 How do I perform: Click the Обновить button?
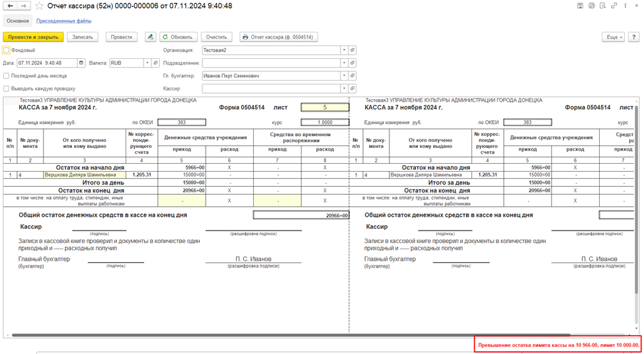[x=179, y=37]
